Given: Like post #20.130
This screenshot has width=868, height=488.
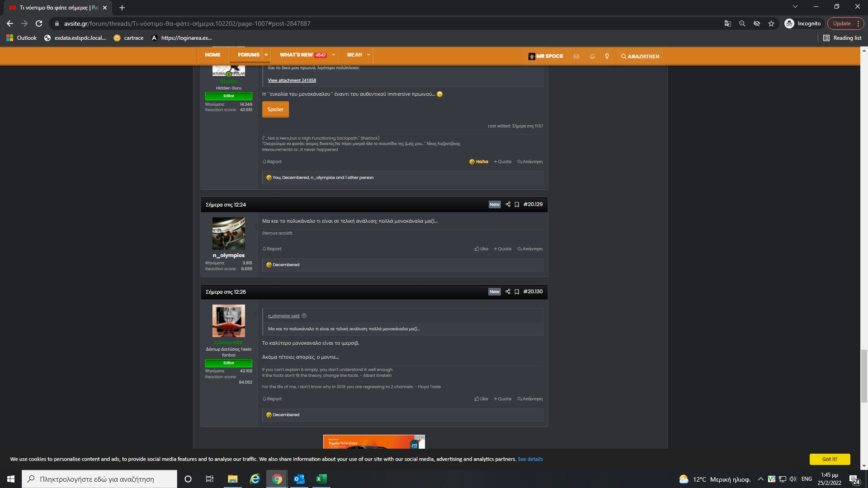Looking at the screenshot, I should click(481, 399).
